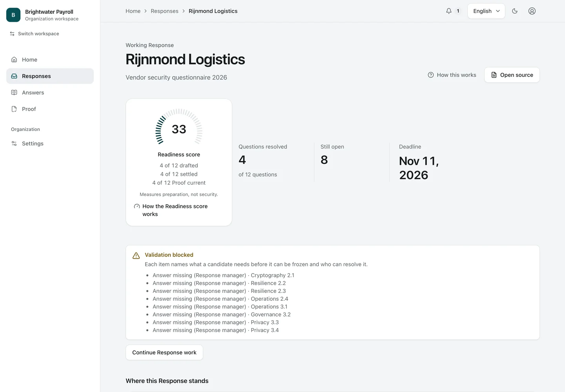Click the Resilience 2.2 blocked item
Viewport: 565px width, 392px height.
[x=219, y=283]
